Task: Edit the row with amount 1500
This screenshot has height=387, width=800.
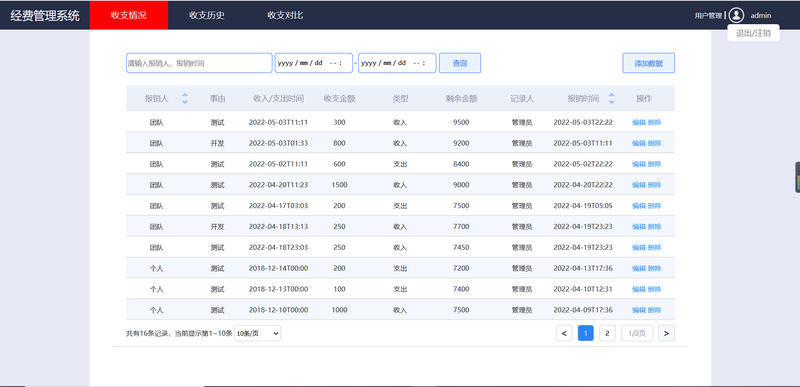Action: (x=639, y=185)
